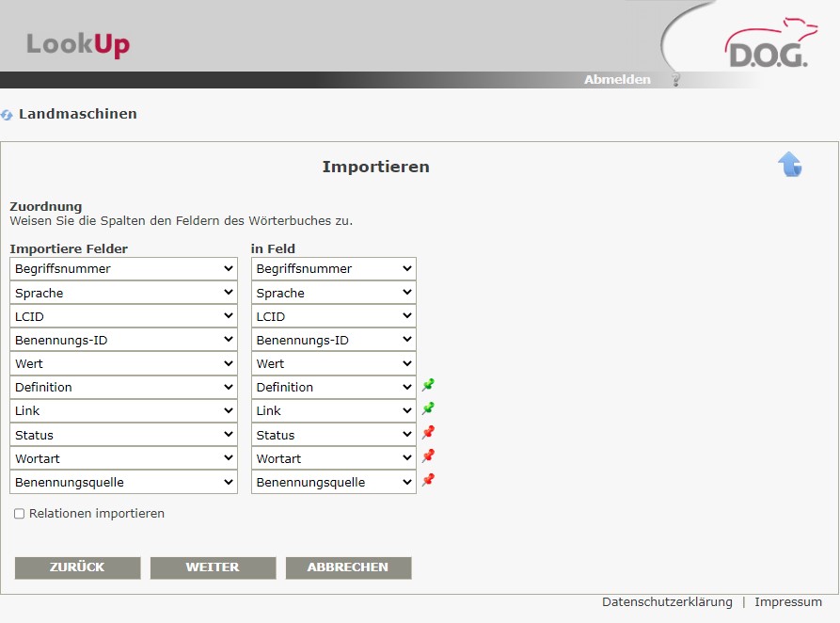This screenshot has height=623, width=840.
Task: Click Abmelden to log out
Action: point(617,80)
